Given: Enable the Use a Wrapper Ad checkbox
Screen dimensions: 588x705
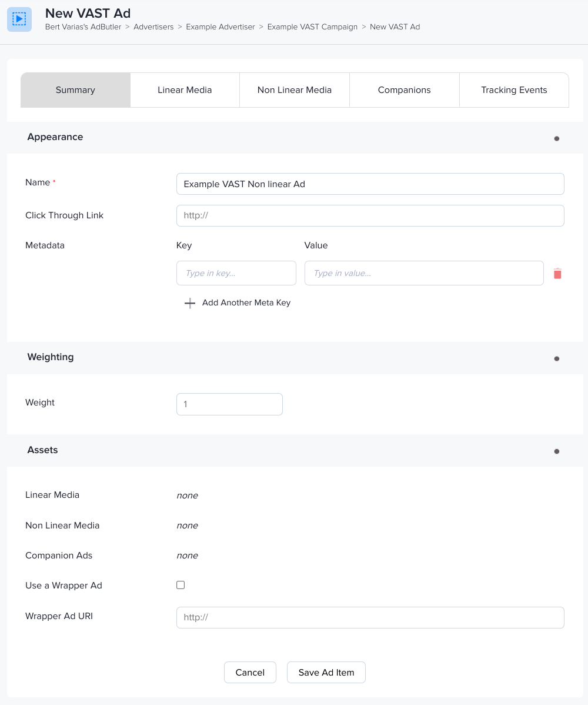Looking at the screenshot, I should coord(181,585).
